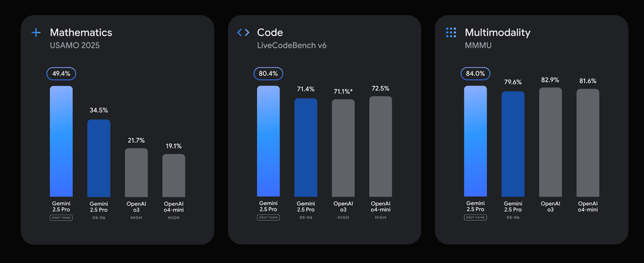The height and width of the screenshot is (263, 644).
Task: Click the 79.6% blue bar in Multimodality
Action: click(x=513, y=144)
